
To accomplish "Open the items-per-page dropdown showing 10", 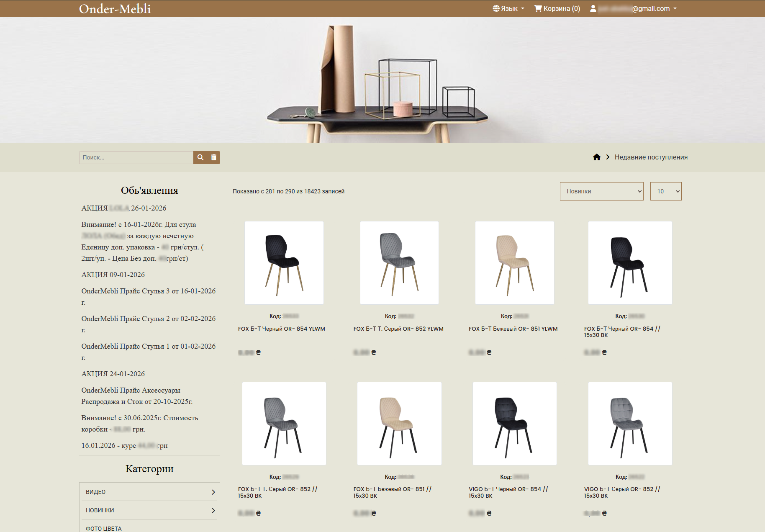I will click(665, 191).
